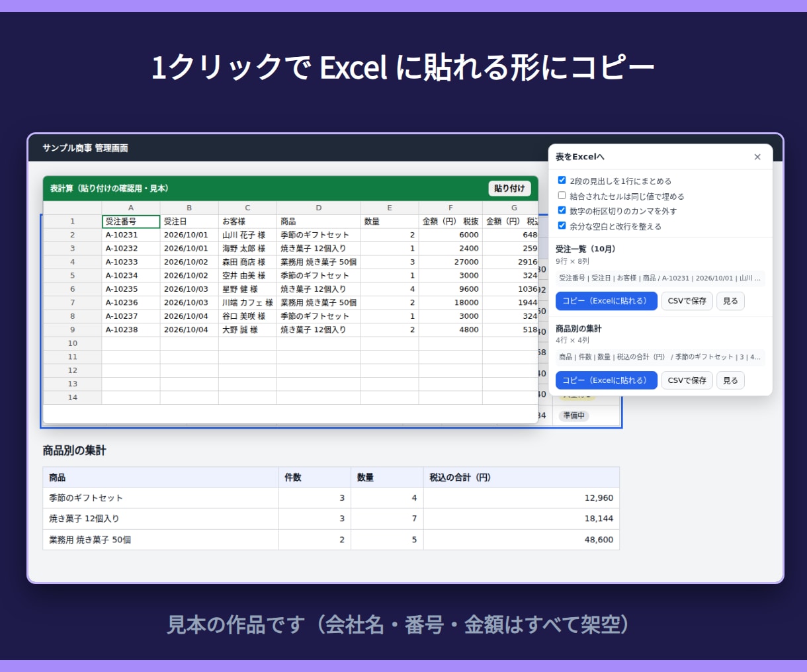Click cell 川端 カフェ 様
Screen dimensions: 807x672
click(247, 303)
